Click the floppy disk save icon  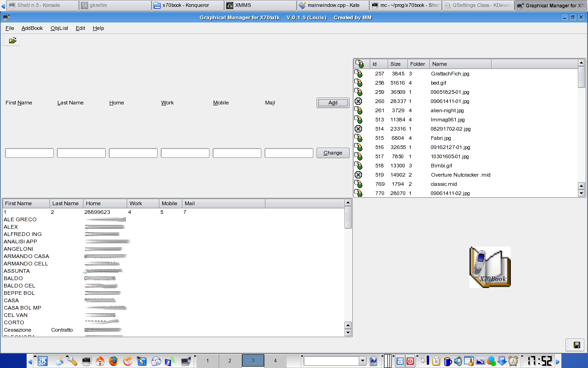click(x=577, y=345)
